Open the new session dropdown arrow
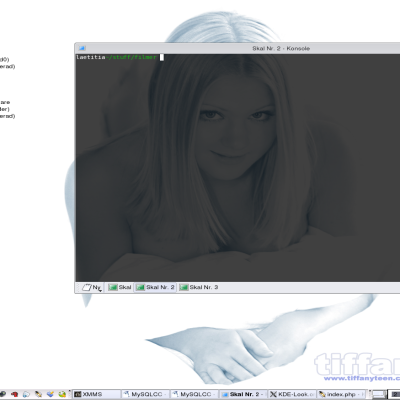400x400 pixels. pos(100,291)
